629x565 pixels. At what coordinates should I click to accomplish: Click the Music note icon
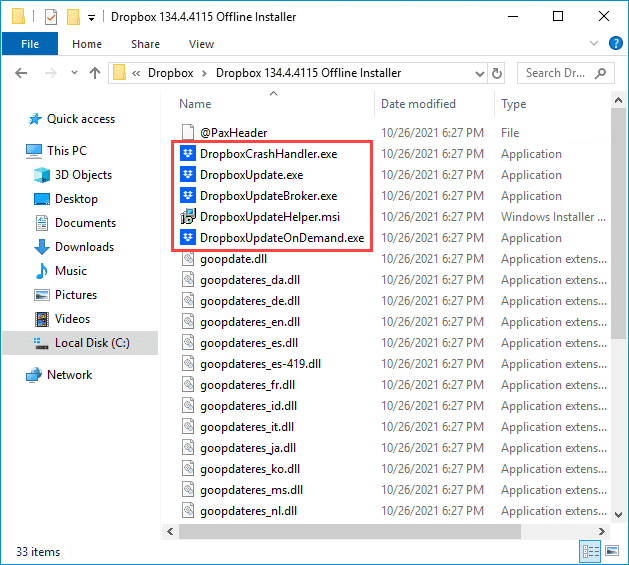42,271
